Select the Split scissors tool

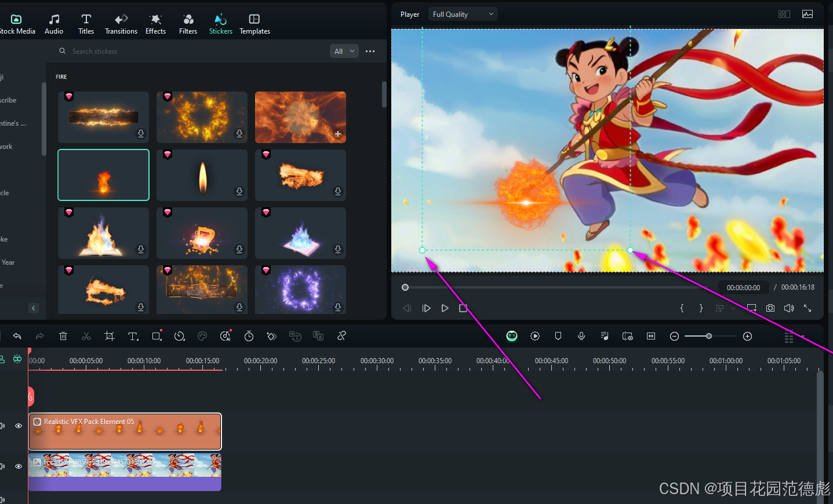point(86,336)
